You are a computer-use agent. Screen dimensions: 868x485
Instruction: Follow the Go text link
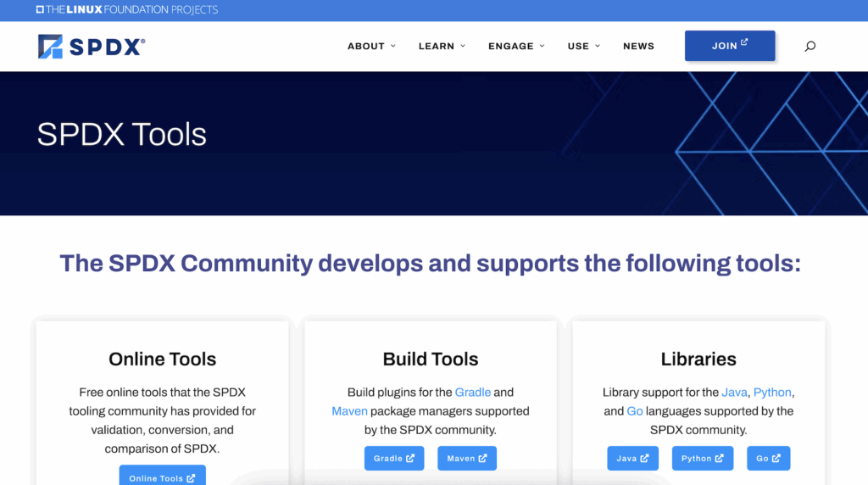[634, 411]
